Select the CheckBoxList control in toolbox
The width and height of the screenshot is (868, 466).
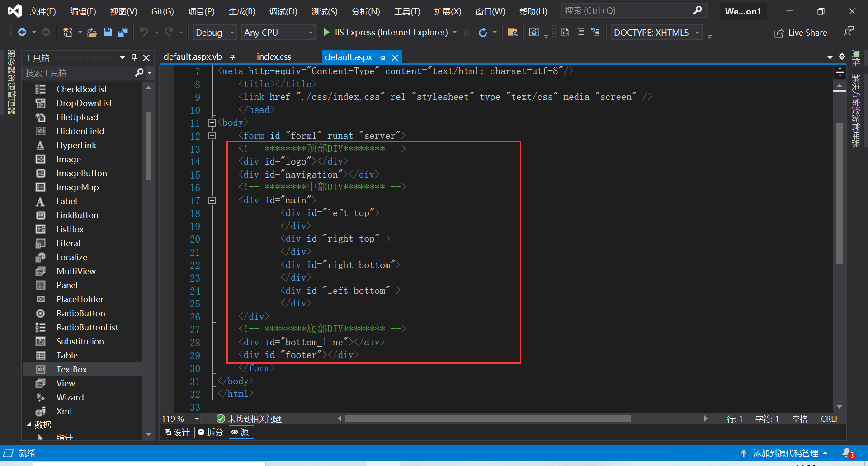82,89
